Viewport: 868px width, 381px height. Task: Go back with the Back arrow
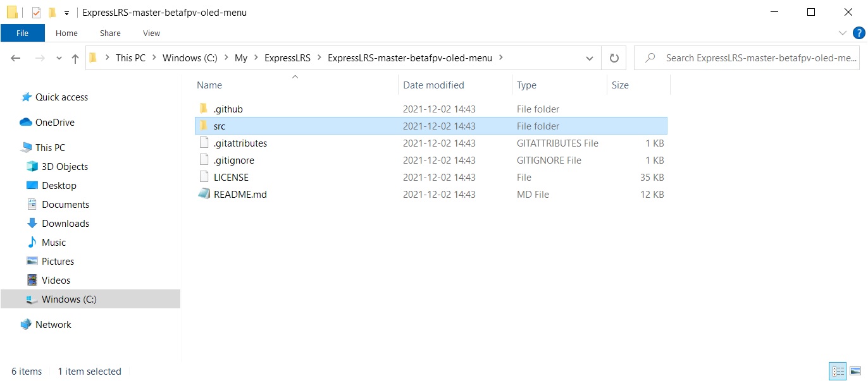tap(16, 58)
